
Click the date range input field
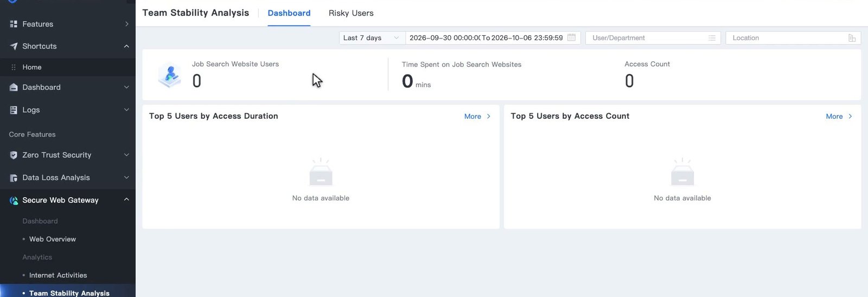click(493, 38)
